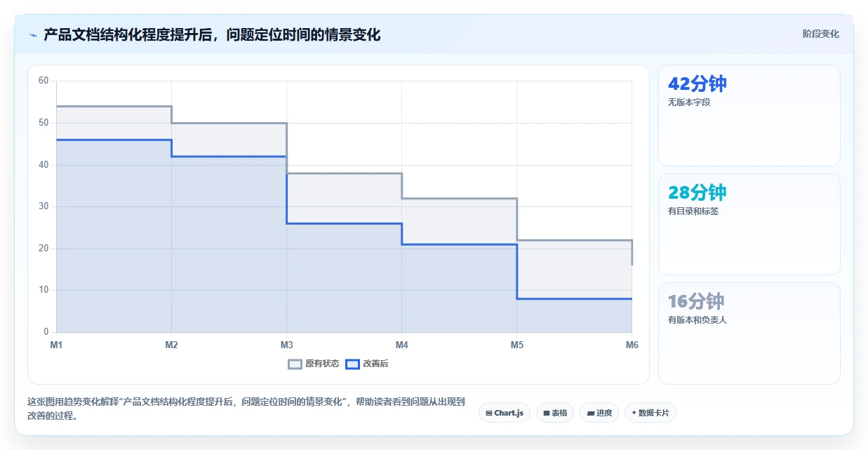Open the 42分钟 stat card

(749, 116)
